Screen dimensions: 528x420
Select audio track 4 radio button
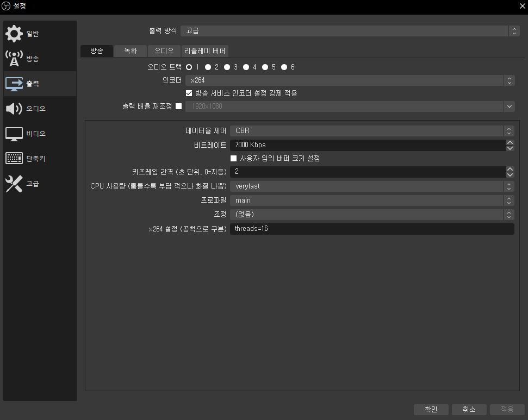[246, 67]
